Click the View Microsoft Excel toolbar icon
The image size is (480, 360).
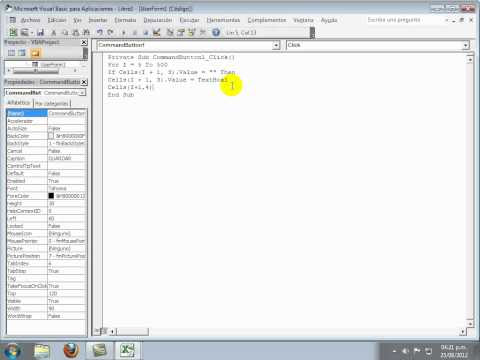coord(13,32)
